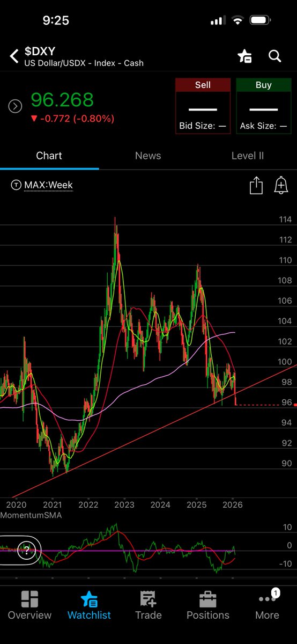Select the US Dollar/USDX - Index - Cash subtitle
297x644 pixels.
click(84, 63)
